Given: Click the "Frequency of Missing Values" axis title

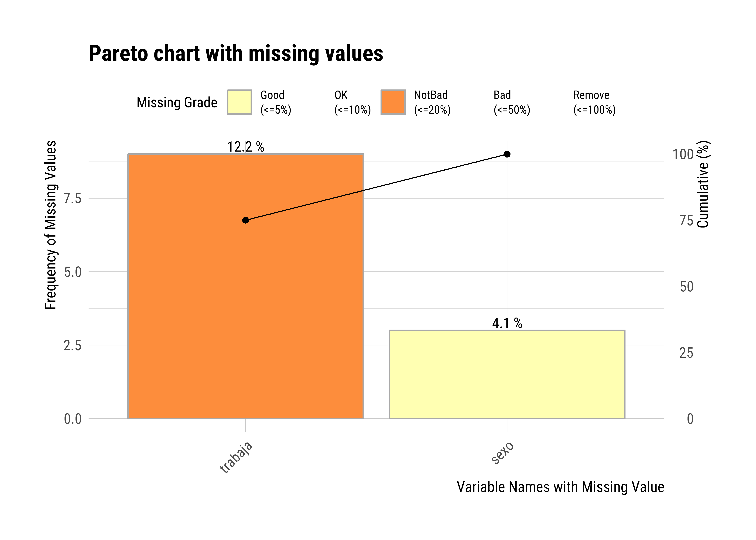Looking at the screenshot, I should pos(51,225).
